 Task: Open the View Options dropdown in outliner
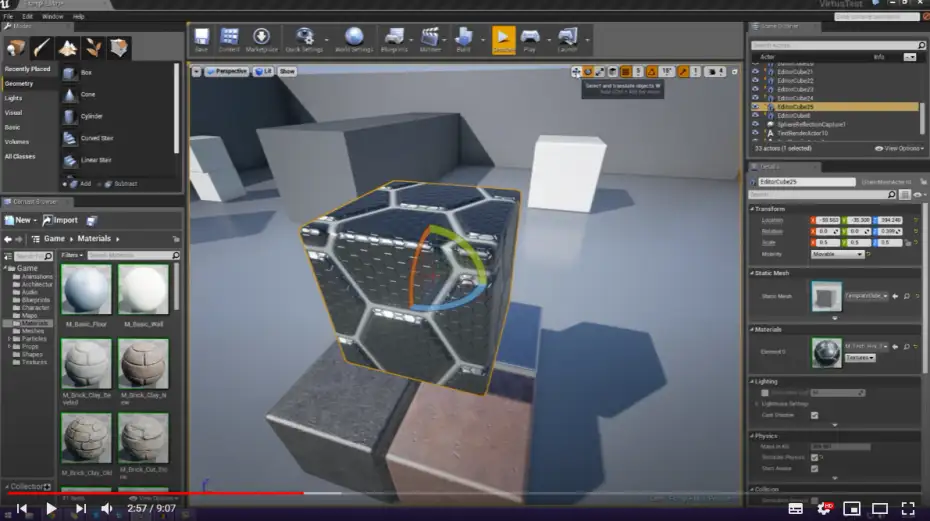point(899,148)
